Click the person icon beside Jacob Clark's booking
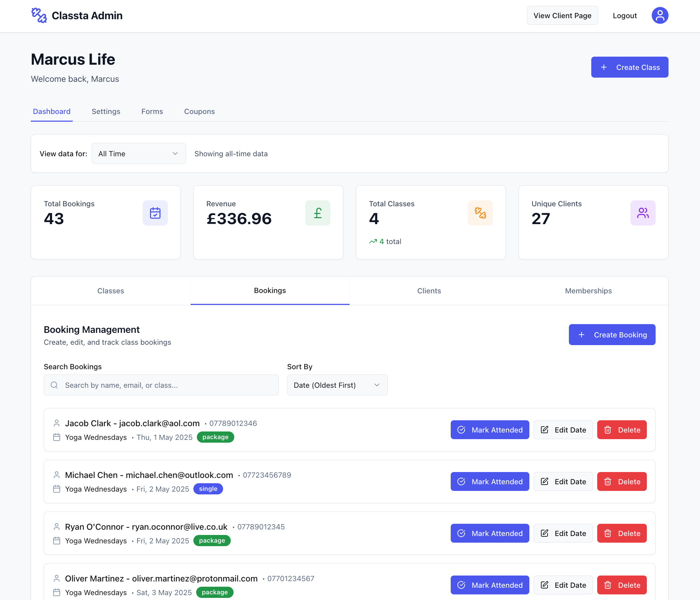The width and height of the screenshot is (700, 600). click(x=57, y=423)
